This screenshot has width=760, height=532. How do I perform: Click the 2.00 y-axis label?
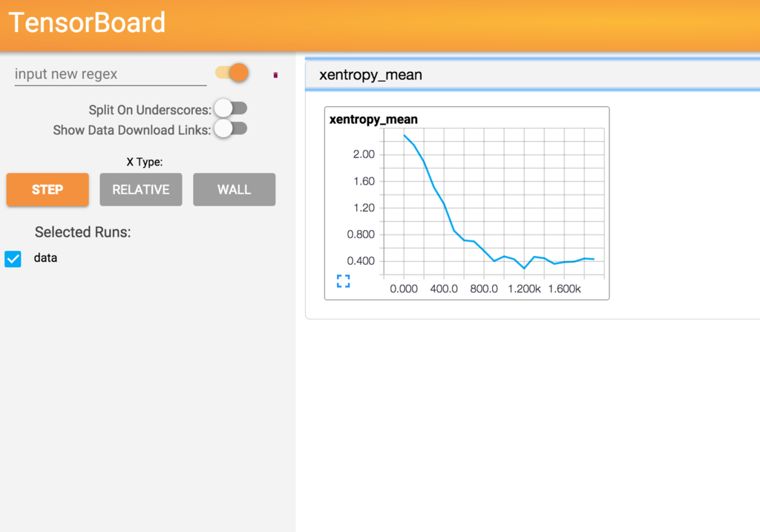364,154
